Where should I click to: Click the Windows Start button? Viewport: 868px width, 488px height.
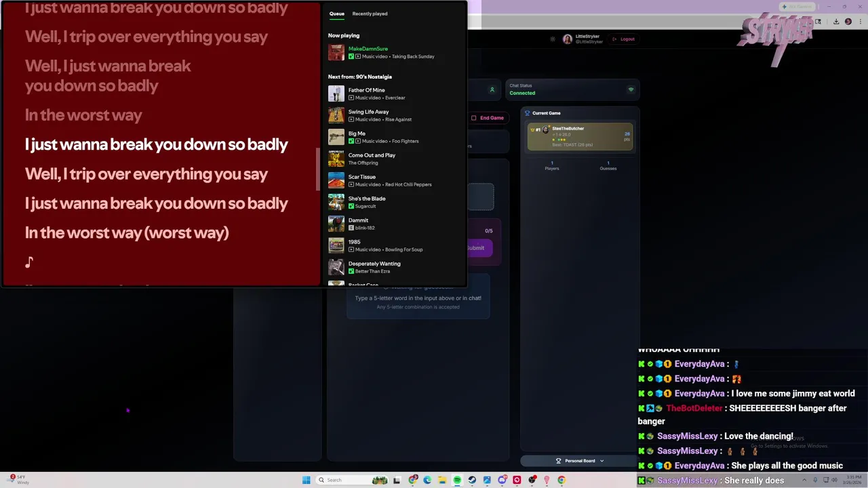coord(307,480)
